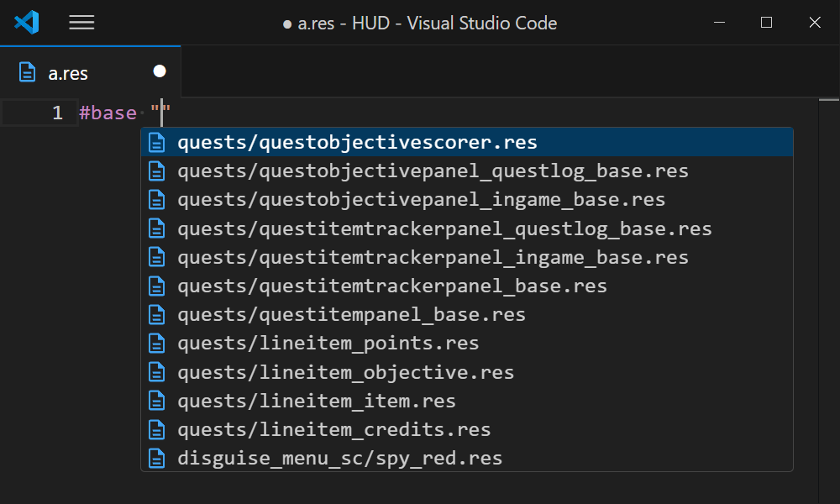Select the a.res editor tab
The height and width of the screenshot is (504, 840).
(x=91, y=72)
